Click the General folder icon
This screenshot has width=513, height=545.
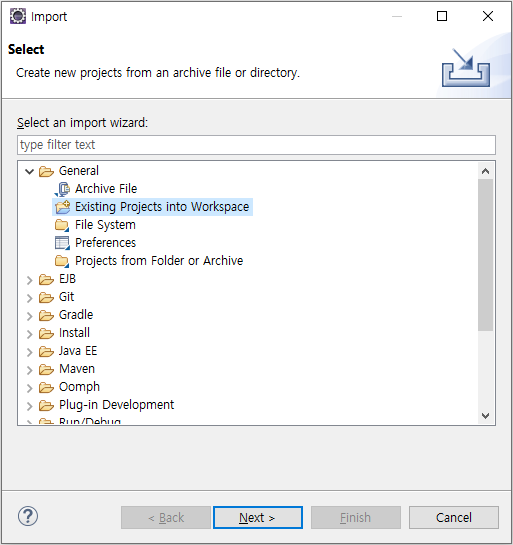[x=46, y=171]
